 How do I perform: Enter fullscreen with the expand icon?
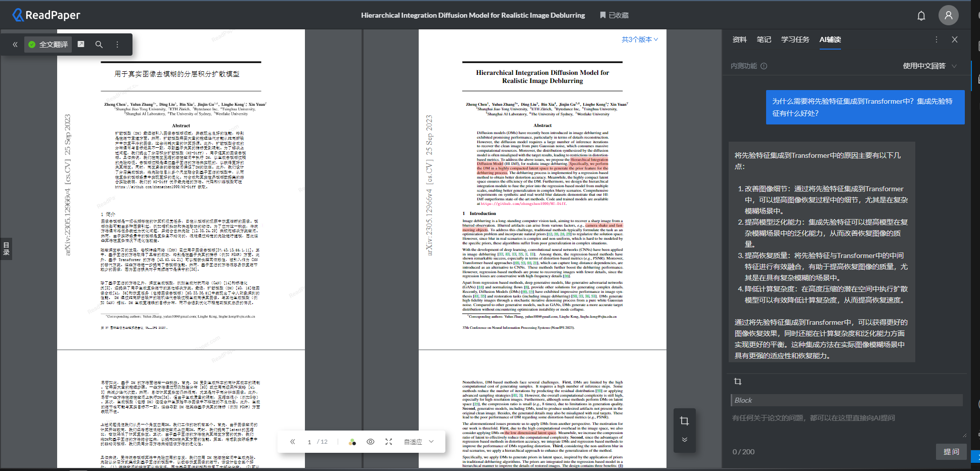click(388, 442)
